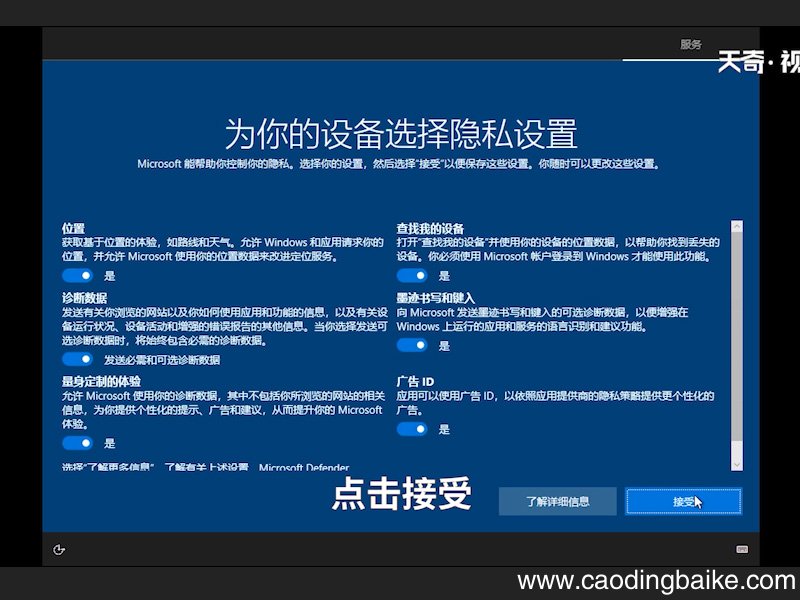Toggle the 墨迹书写和键入 inking and typing switch
800x600 pixels.
[412, 345]
